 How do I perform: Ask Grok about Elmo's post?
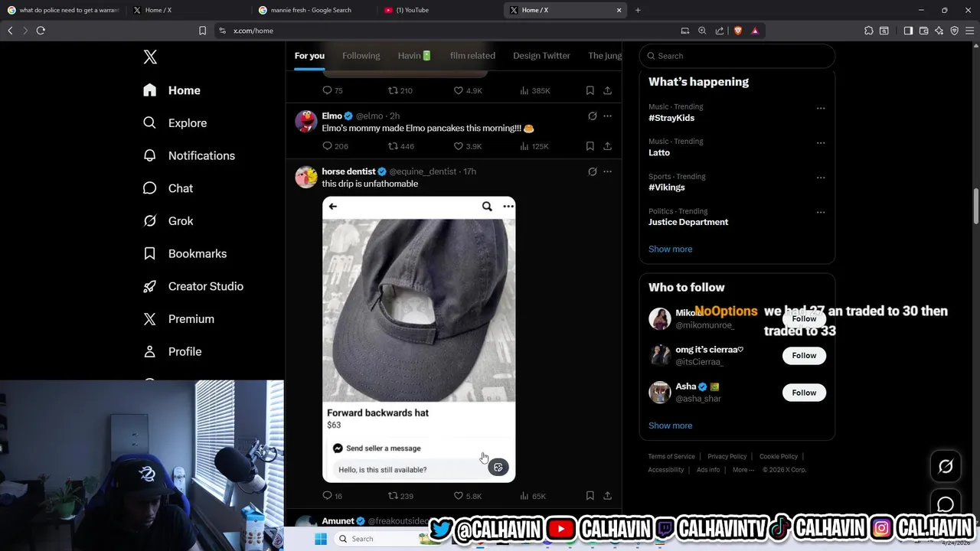(592, 116)
